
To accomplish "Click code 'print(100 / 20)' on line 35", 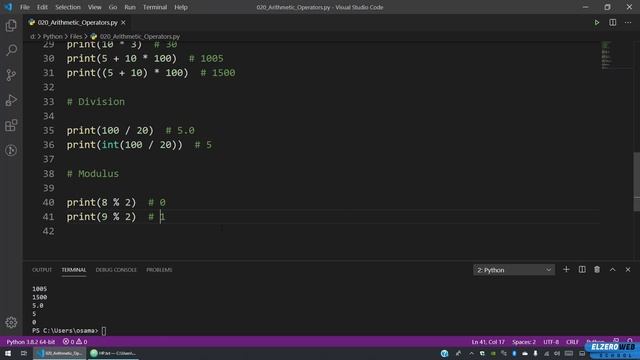I will point(110,131).
